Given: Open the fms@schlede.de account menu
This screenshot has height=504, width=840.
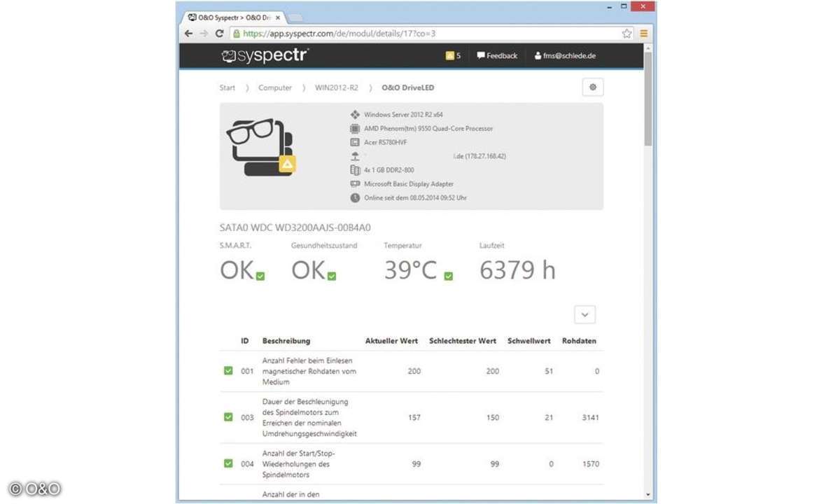Looking at the screenshot, I should pyautogui.click(x=565, y=55).
